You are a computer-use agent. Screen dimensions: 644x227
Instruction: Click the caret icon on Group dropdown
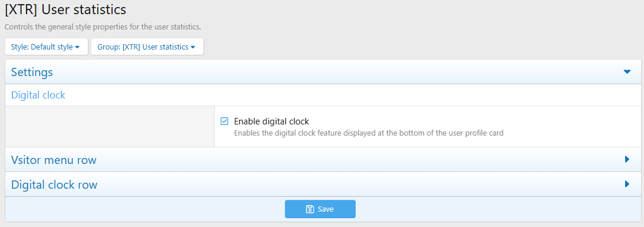point(193,47)
